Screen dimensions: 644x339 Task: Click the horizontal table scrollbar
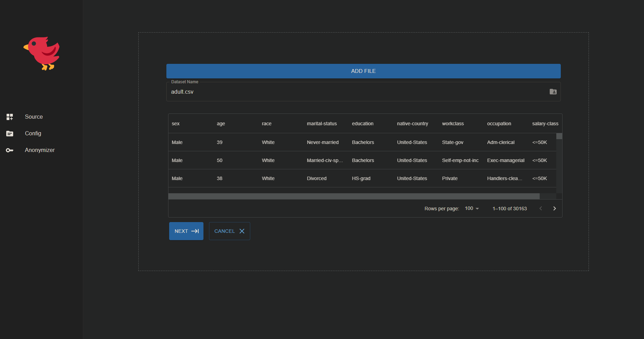pos(354,196)
